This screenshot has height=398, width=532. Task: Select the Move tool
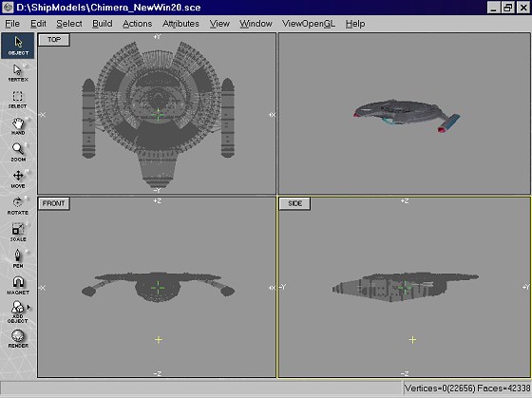[18, 180]
